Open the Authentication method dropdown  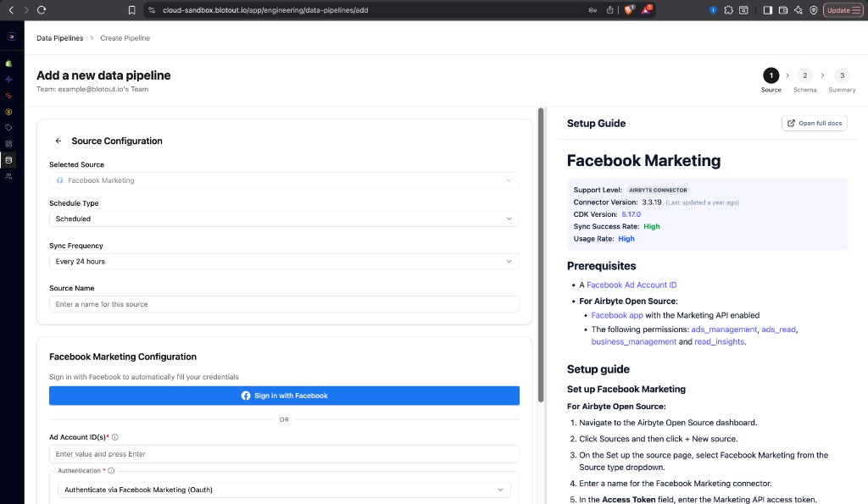tap(284, 490)
